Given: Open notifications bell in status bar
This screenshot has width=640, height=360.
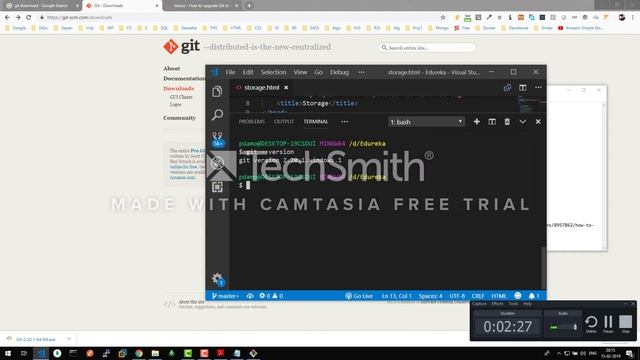Looking at the screenshot, I should 533,296.
